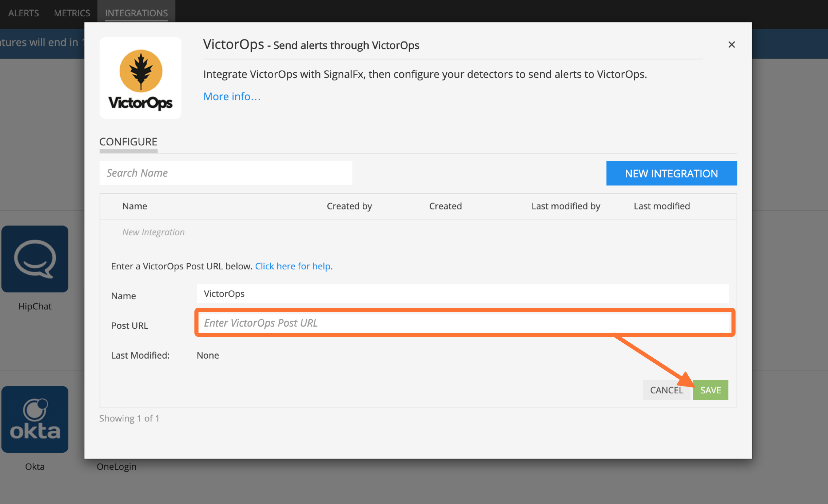Switch to the ALERTS tab
Screen dimensions: 828x504
[x=23, y=13]
